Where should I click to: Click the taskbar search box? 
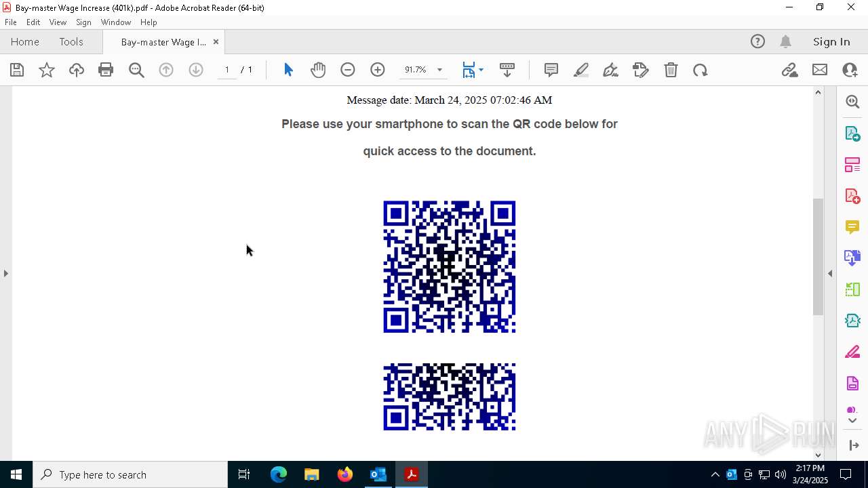[x=130, y=474]
